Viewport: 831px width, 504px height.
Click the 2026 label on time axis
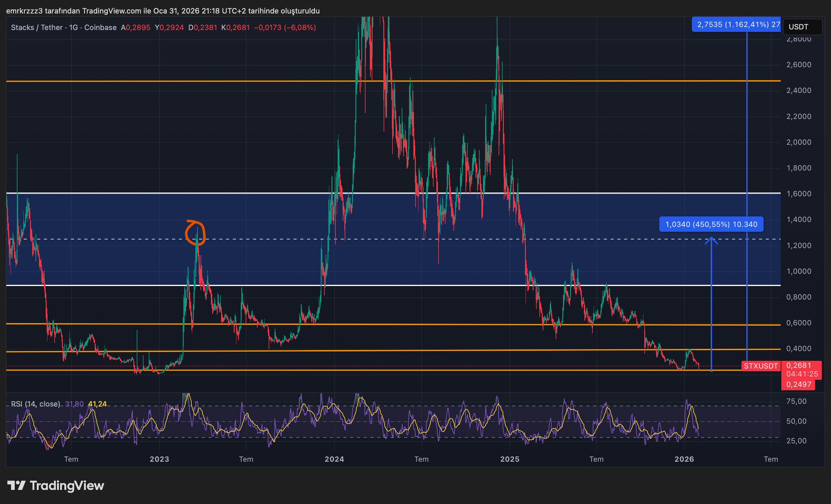(684, 459)
